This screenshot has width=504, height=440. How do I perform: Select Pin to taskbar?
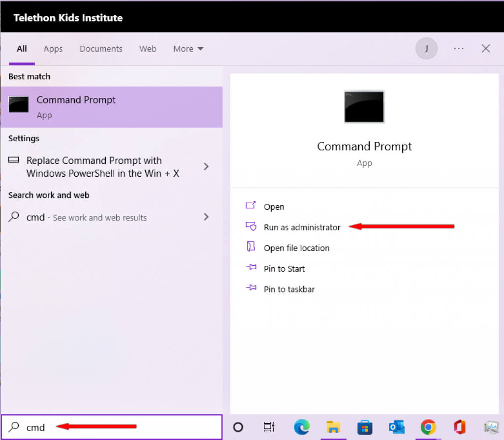(289, 289)
